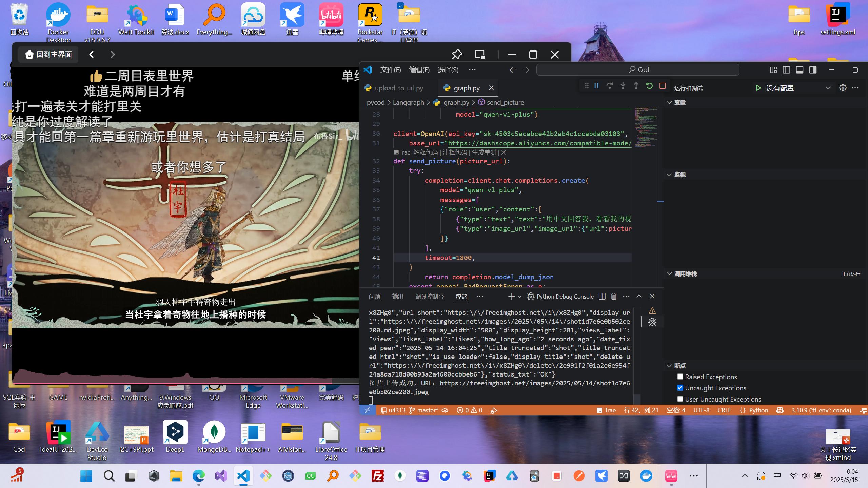Click 回到主界面 button in bilibili
Screen dimensions: 868x488
(x=48, y=55)
